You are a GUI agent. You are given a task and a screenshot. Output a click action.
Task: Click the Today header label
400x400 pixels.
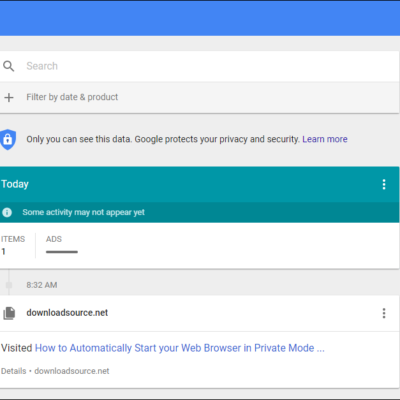(x=15, y=184)
